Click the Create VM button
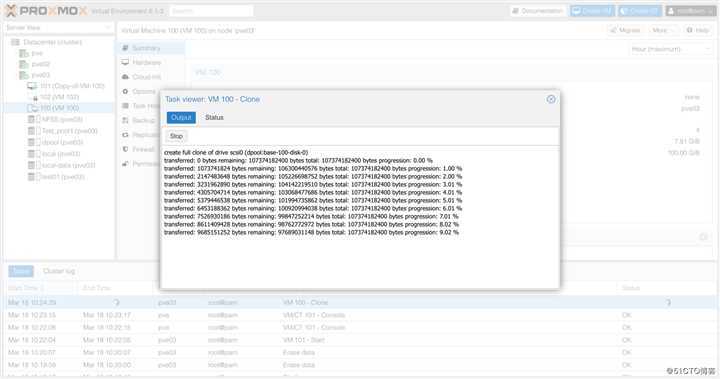 592,11
